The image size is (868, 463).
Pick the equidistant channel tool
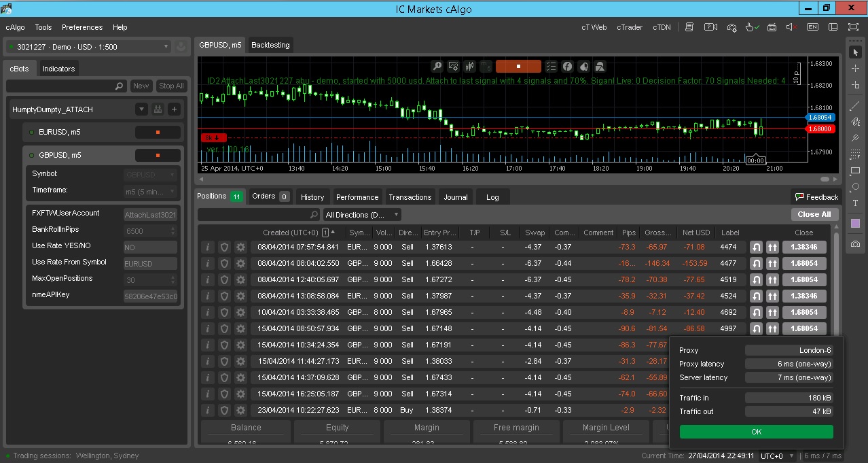tap(855, 122)
